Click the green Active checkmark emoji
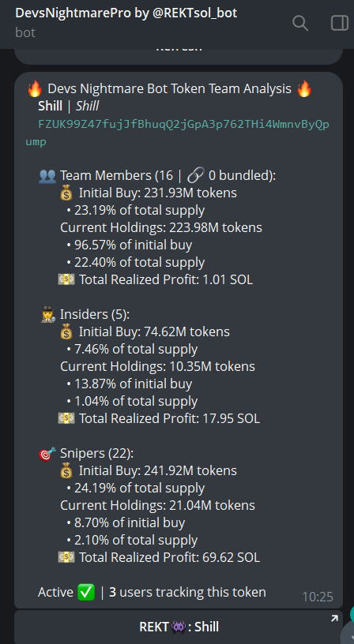This screenshot has height=644, width=354. click(86, 592)
